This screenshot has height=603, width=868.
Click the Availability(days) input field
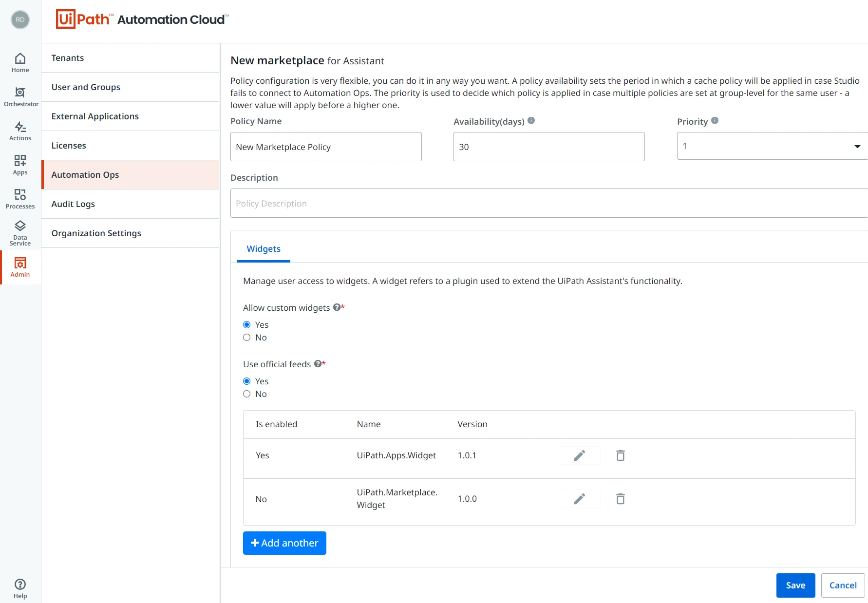click(x=549, y=147)
